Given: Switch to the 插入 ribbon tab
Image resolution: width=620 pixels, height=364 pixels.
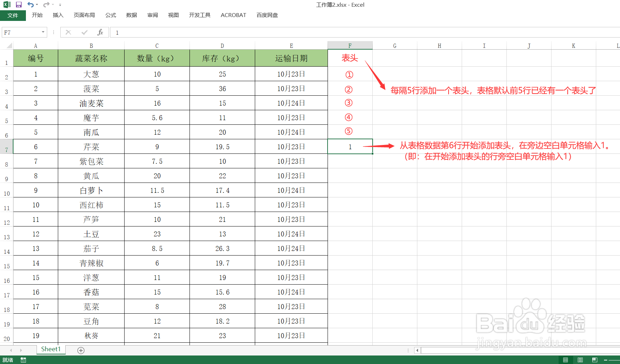Looking at the screenshot, I should click(58, 15).
